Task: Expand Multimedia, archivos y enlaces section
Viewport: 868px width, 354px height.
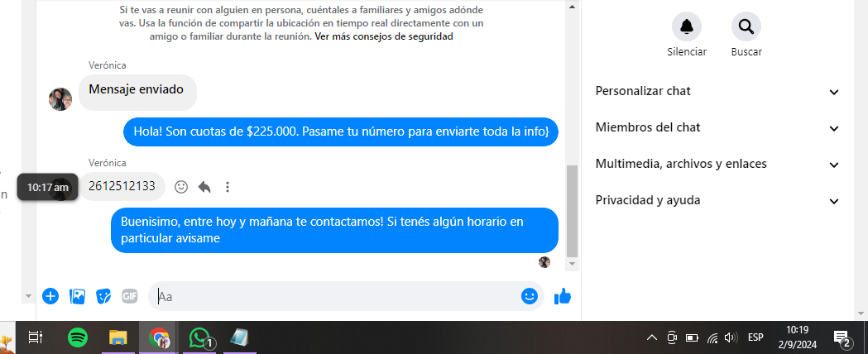Action: pos(717,165)
